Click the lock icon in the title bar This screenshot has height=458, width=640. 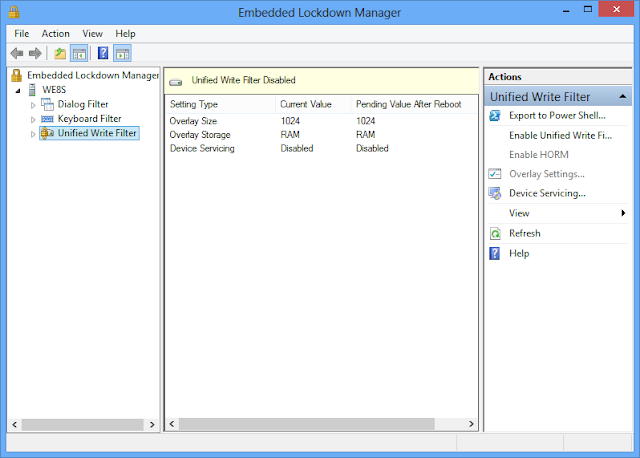14,12
